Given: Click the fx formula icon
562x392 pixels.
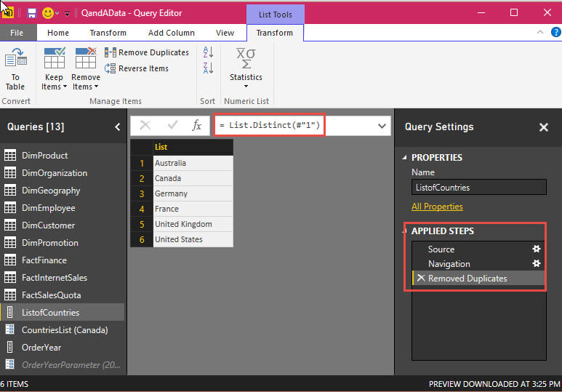Looking at the screenshot, I should pos(196,126).
